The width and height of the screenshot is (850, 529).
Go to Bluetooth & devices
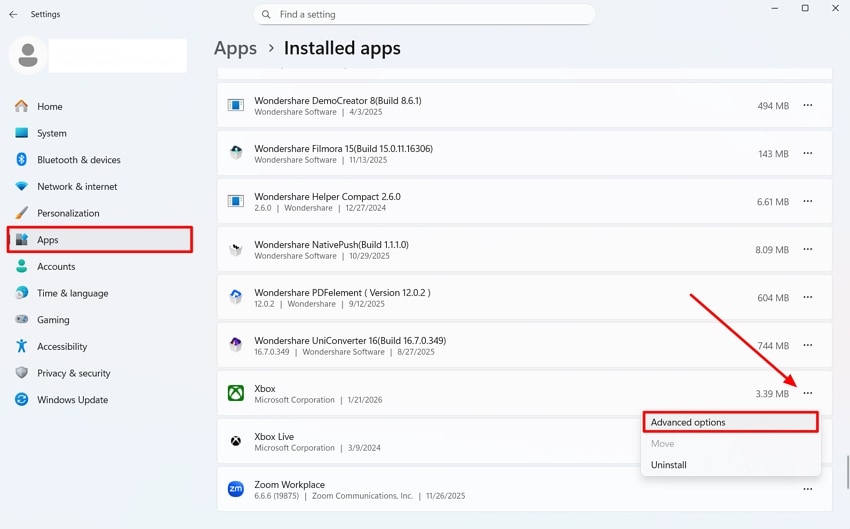tap(100, 160)
